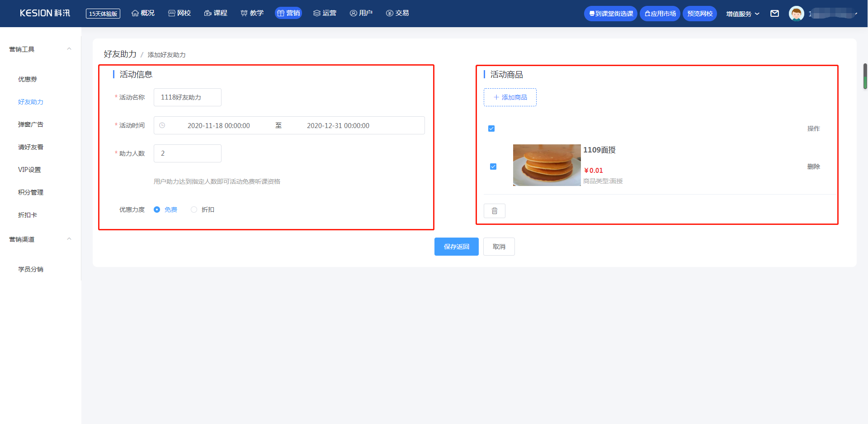Open the mail envelope icon
Screen dimensions: 868x424
[774, 14]
